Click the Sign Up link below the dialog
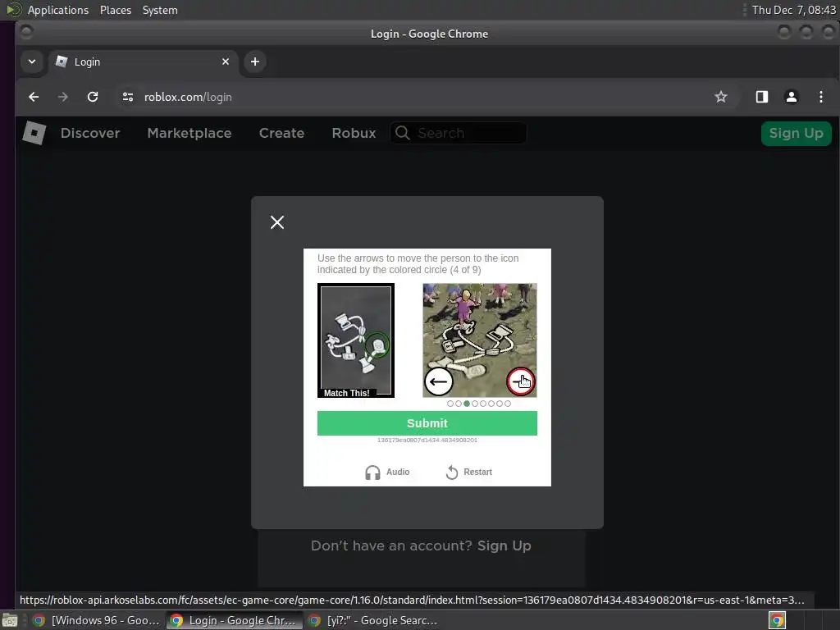 [x=504, y=546]
